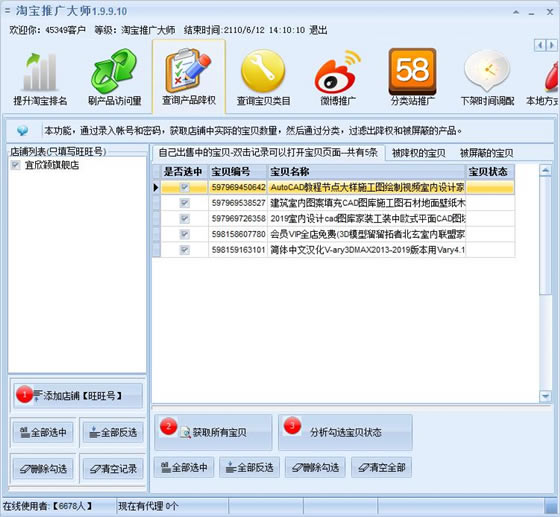The image size is (560, 517).
Task: Toggle checkbox for item 598159163101
Action: tap(184, 250)
